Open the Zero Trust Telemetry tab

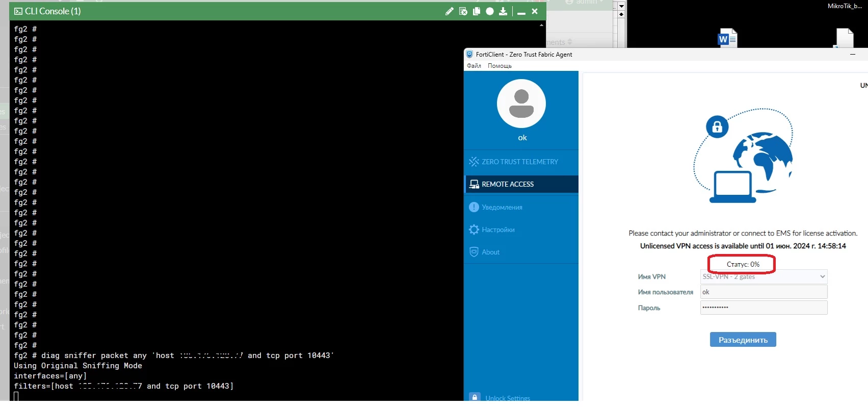(x=521, y=162)
